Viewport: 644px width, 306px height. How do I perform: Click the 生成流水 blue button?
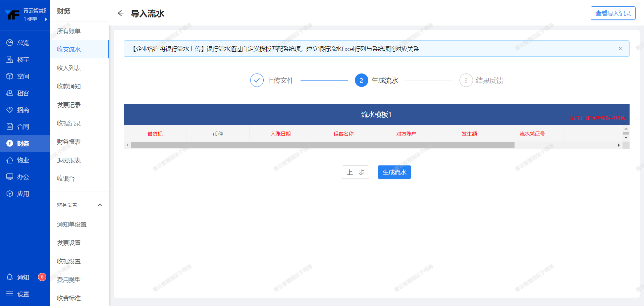[394, 172]
